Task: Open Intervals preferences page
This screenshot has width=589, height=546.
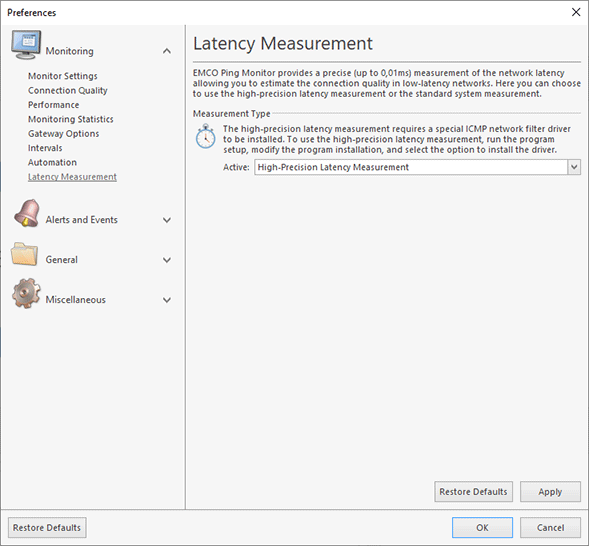Action: tap(45, 148)
